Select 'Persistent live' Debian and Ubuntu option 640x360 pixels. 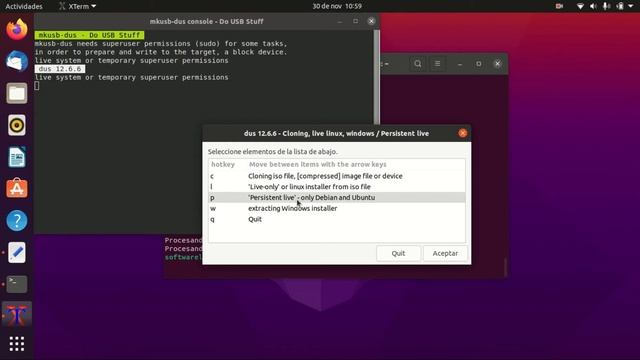337,197
